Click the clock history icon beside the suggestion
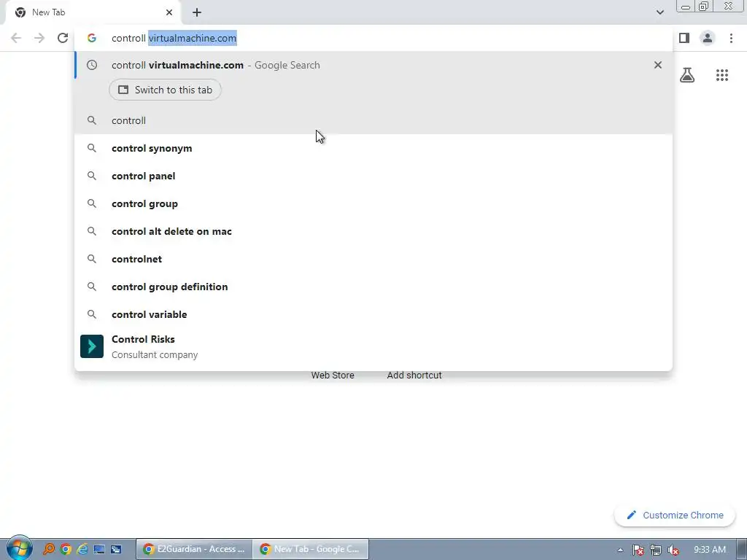Viewport: 747px width, 560px height. point(92,65)
